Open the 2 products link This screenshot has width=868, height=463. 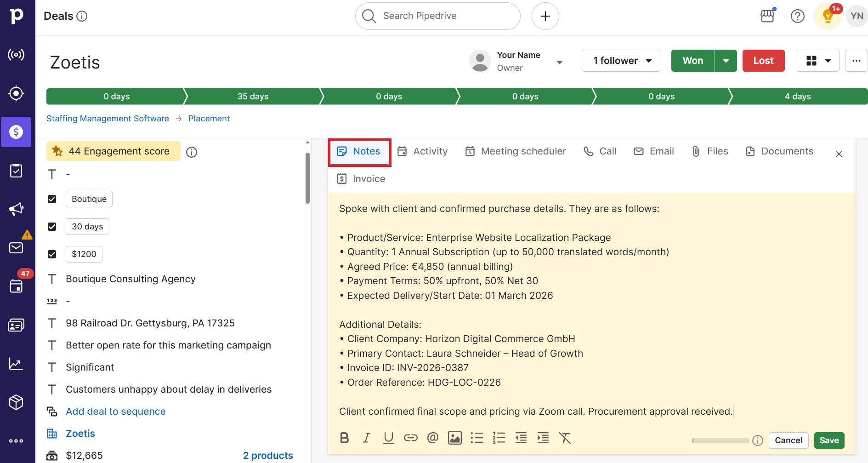(x=268, y=456)
